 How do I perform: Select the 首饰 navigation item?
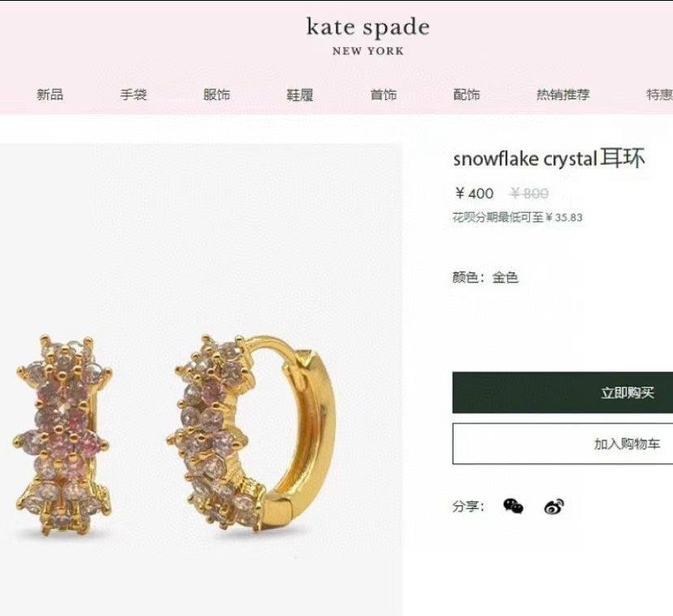pyautogui.click(x=384, y=94)
